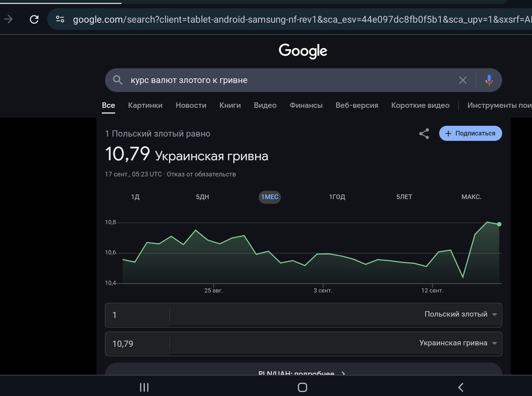The image size is (532, 396).
Task: Click the Подписаться button
Action: point(470,133)
